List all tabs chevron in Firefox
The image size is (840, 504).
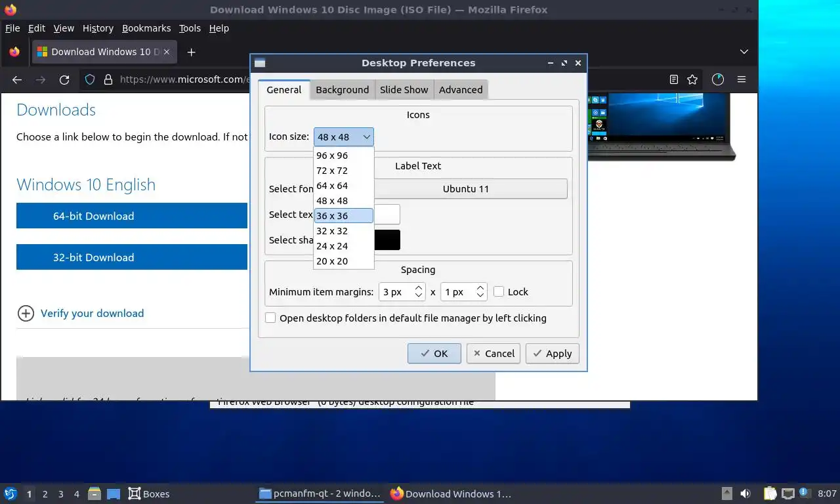point(744,52)
